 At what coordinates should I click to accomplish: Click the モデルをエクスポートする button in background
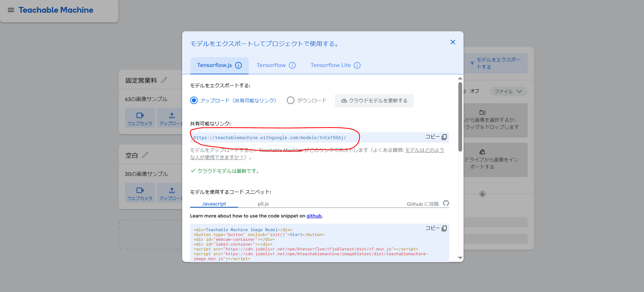point(496,63)
